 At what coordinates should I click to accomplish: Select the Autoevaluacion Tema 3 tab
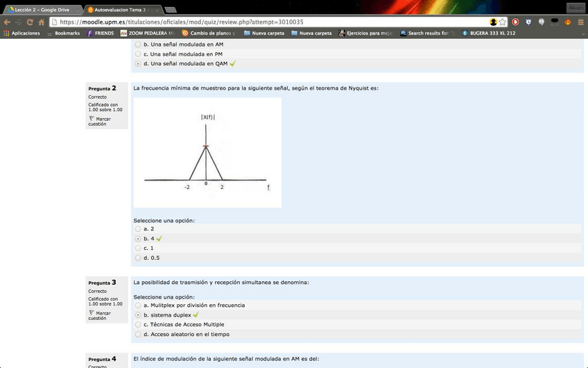122,10
